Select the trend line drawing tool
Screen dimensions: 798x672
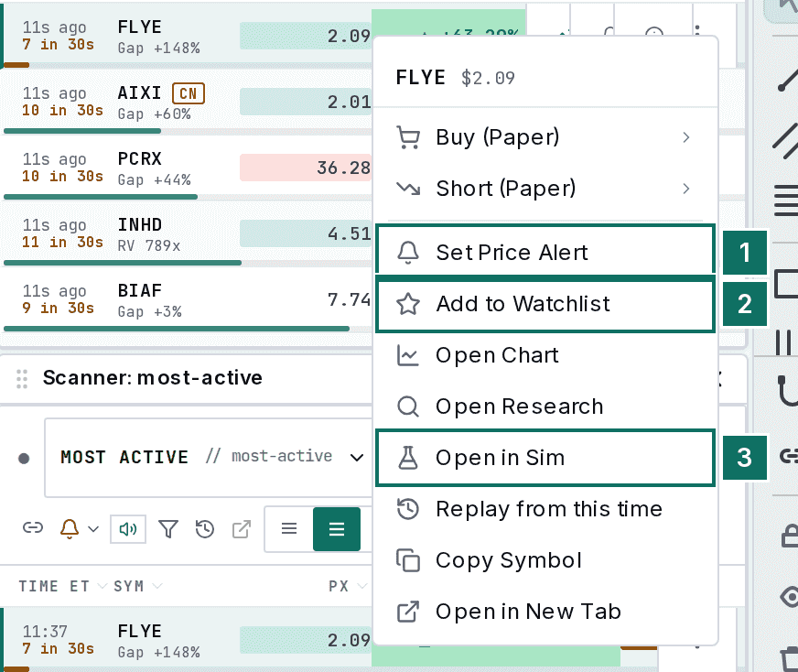tap(788, 81)
